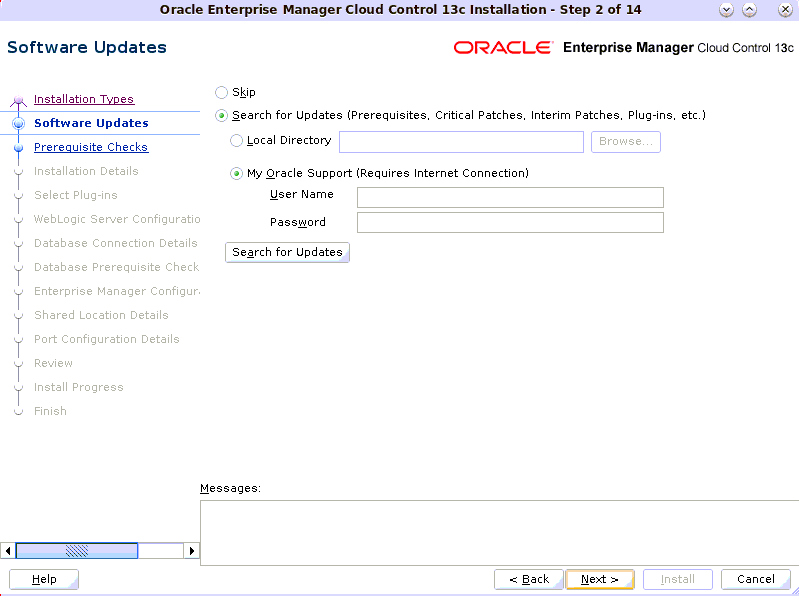Image resolution: width=799 pixels, height=596 pixels.
Task: Click the User Name input field
Action: [510, 197]
